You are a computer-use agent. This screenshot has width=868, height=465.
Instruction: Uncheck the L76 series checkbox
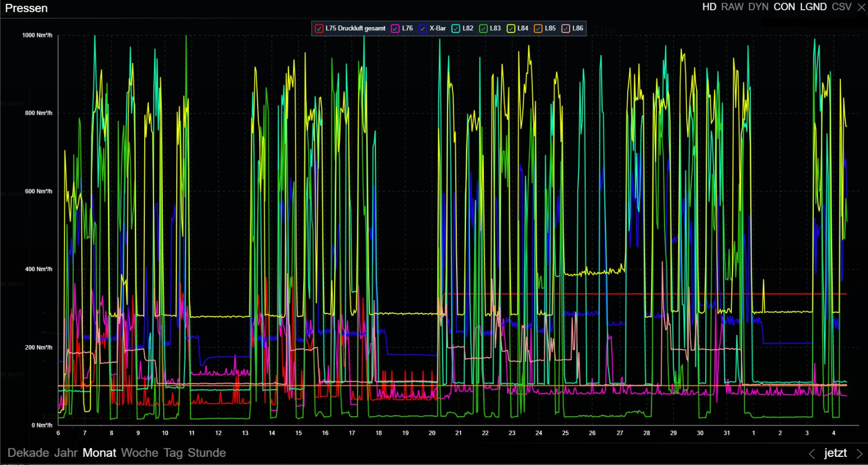395,29
